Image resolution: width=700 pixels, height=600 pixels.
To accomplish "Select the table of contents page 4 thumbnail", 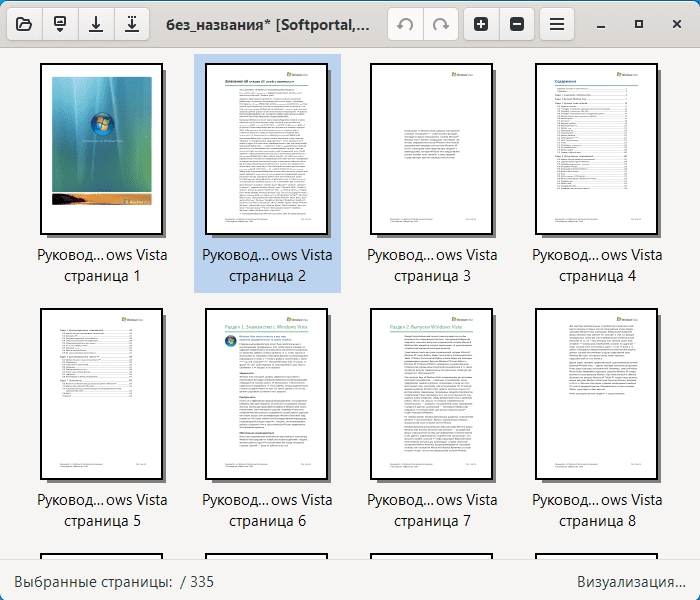I will (x=596, y=149).
